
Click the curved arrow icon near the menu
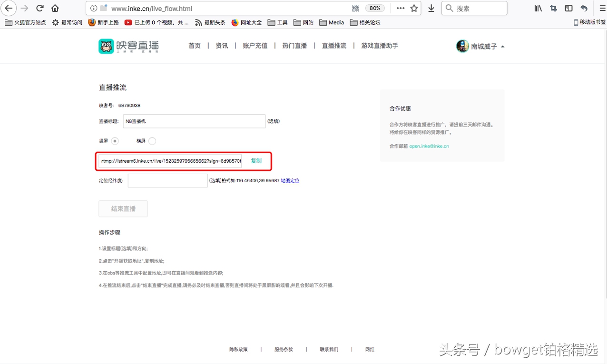584,8
